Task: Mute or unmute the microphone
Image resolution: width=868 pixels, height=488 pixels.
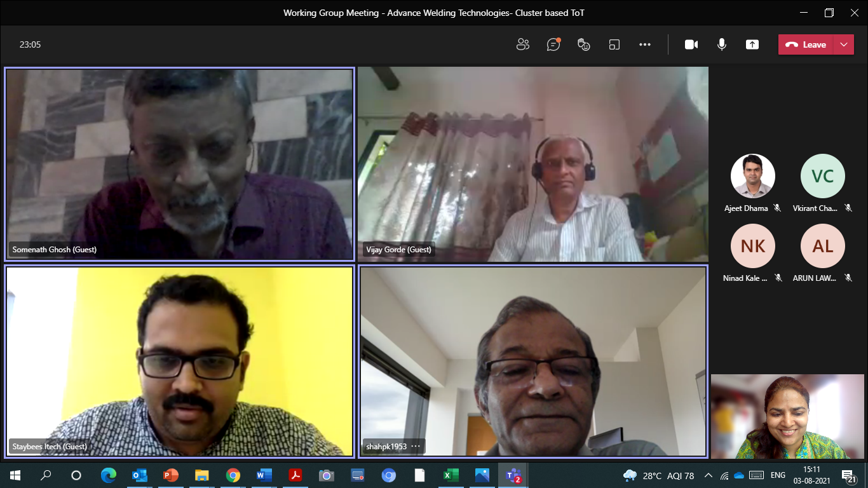Action: 722,44
